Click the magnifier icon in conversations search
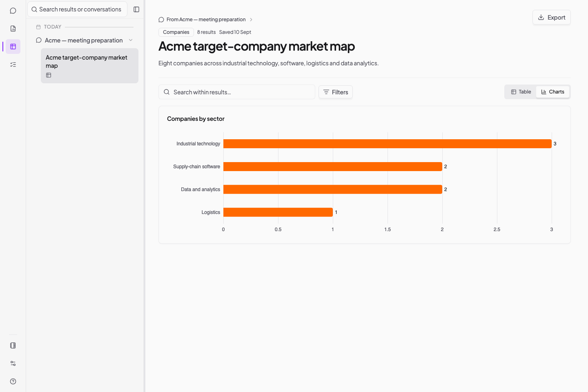Image resolution: width=588 pixels, height=392 pixels. (34, 9)
